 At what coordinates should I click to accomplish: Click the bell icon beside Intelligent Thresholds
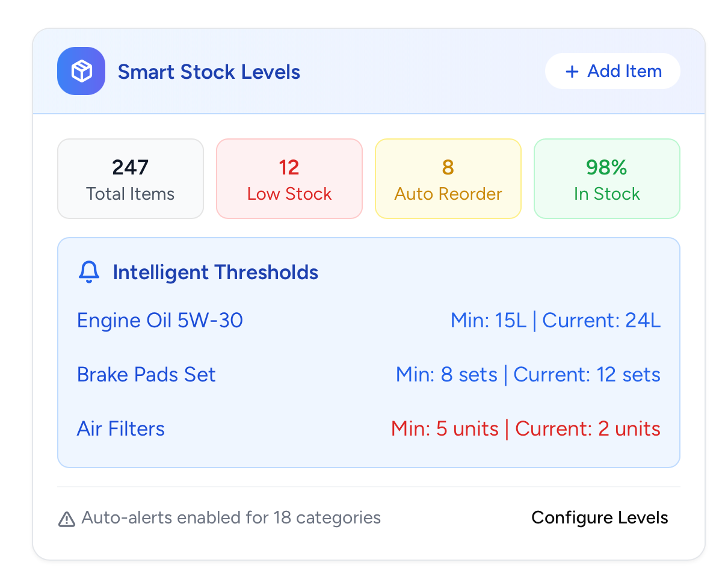tap(89, 273)
